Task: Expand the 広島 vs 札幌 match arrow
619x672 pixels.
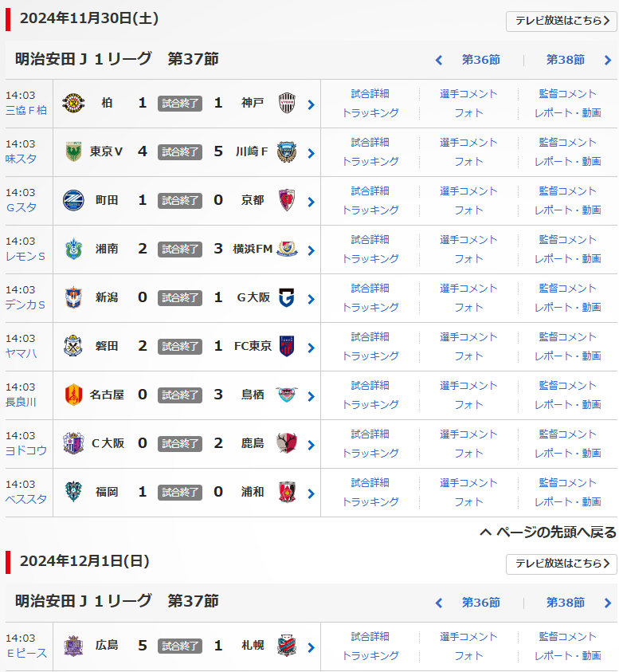Action: point(311,647)
